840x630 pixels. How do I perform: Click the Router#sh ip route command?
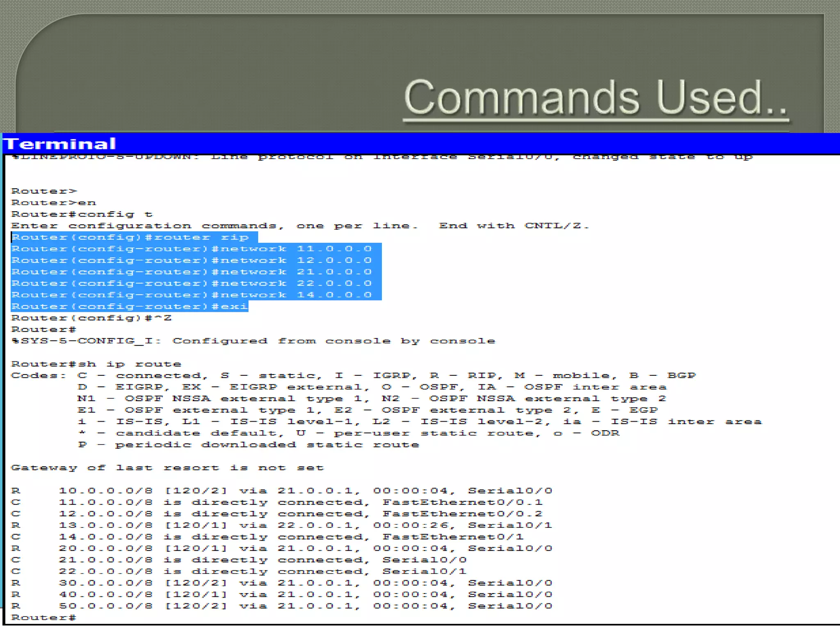(x=96, y=364)
